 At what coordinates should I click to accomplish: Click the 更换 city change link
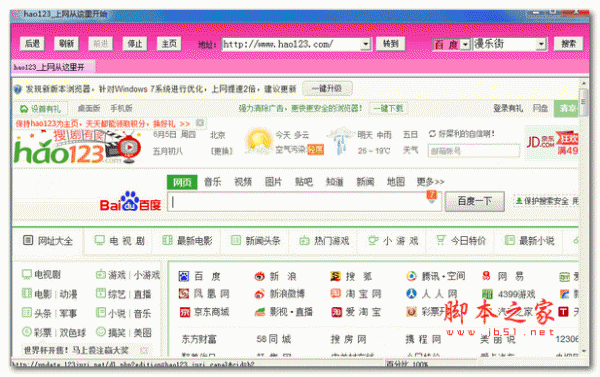(x=222, y=151)
